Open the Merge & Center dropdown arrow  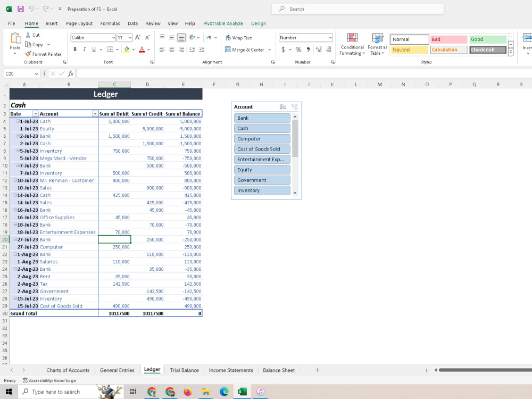[x=270, y=49]
